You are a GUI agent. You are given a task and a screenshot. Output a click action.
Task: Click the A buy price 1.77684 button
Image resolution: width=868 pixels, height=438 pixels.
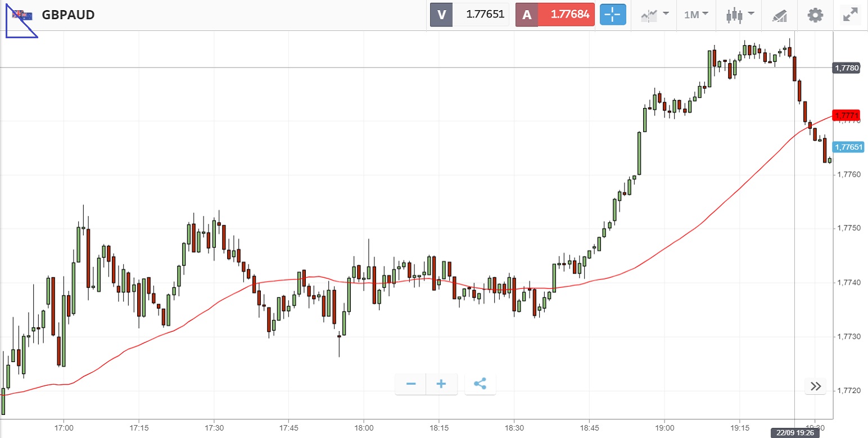pos(555,15)
